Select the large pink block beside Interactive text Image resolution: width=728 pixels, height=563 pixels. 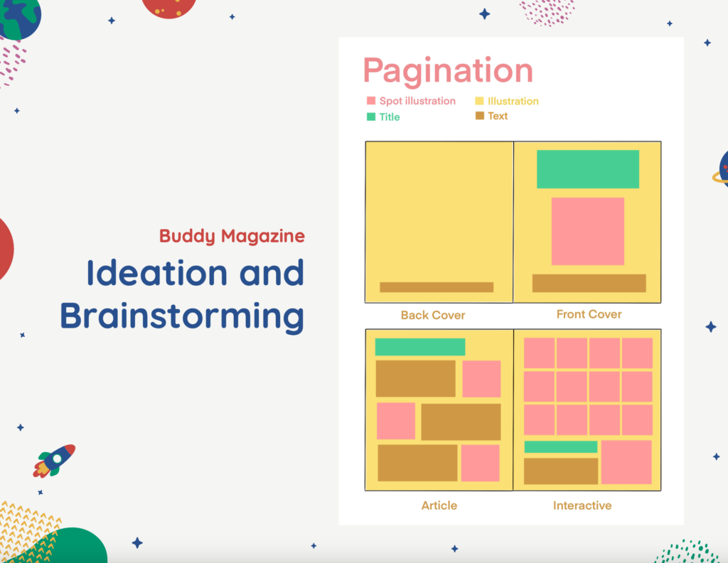point(626,462)
